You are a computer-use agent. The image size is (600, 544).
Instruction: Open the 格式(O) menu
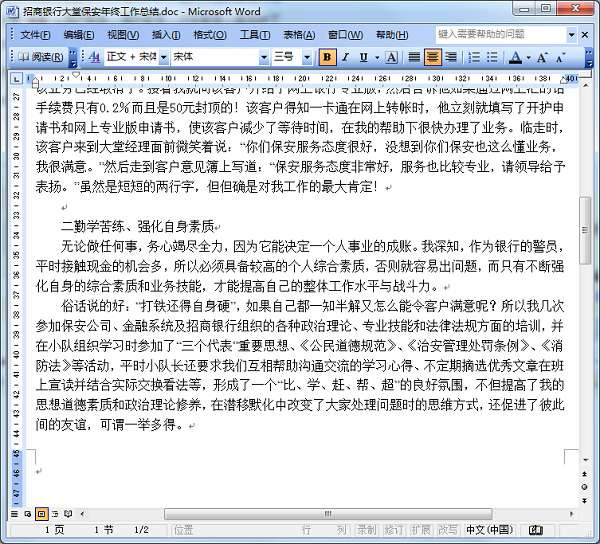point(210,35)
